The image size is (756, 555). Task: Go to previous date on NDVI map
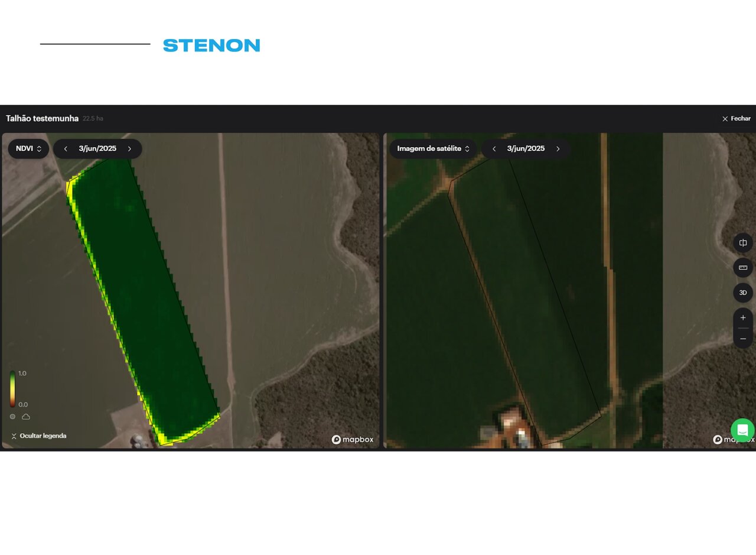pos(66,149)
